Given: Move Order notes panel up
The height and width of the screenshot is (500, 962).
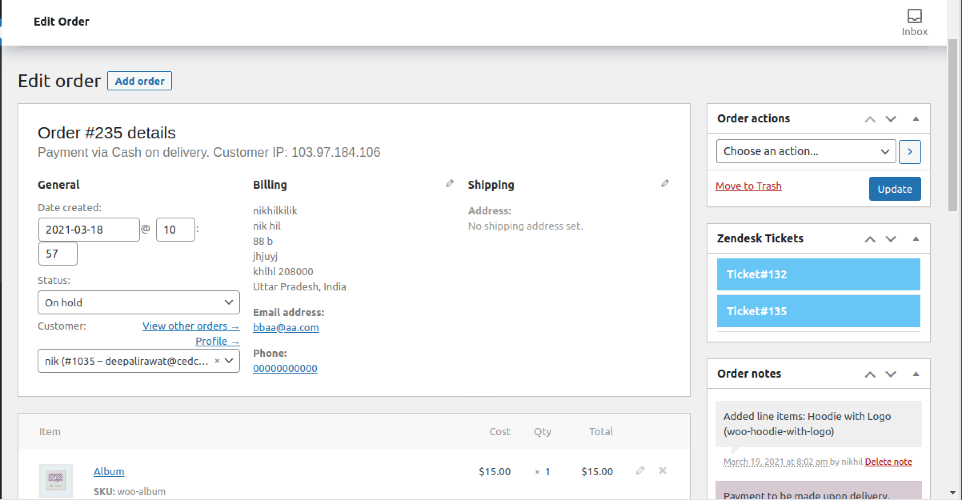Looking at the screenshot, I should (x=870, y=374).
